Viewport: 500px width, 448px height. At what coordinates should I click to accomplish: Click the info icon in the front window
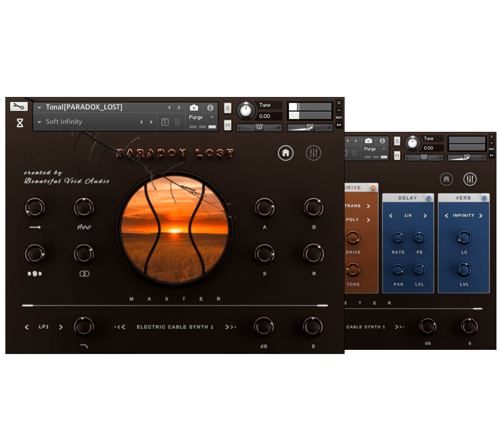pos(210,108)
